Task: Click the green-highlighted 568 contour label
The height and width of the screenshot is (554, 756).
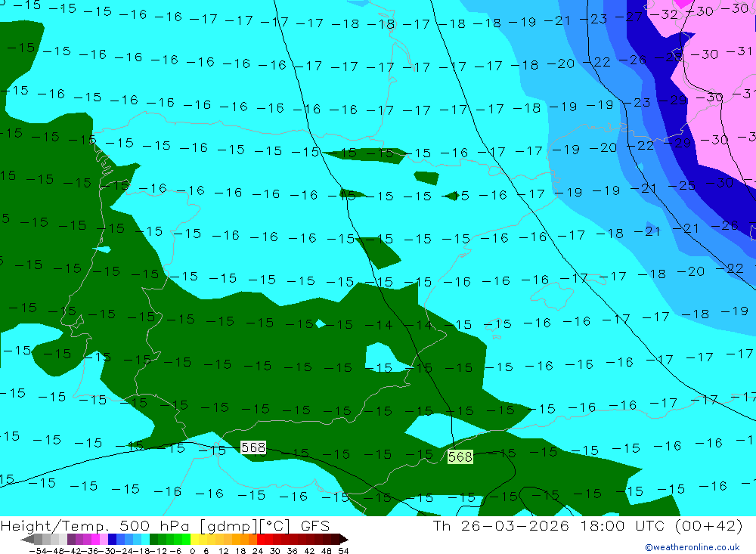Action: pos(460,457)
